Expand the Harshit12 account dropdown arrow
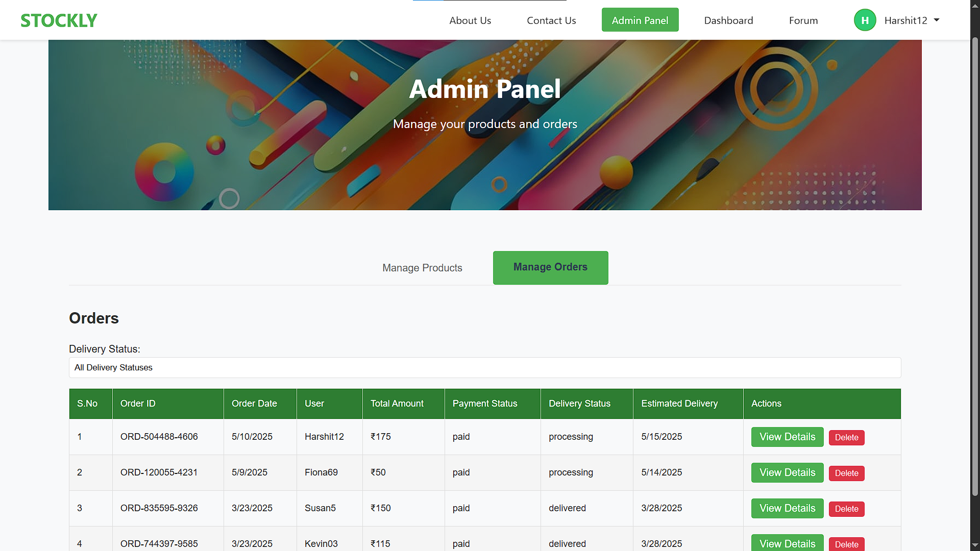 (x=937, y=20)
